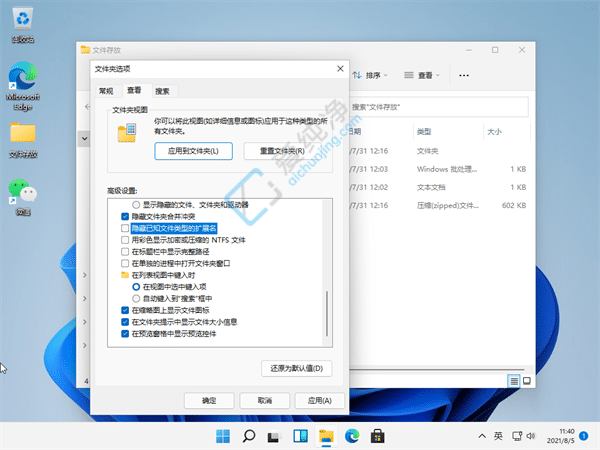Check 在单独的进程中打开文件夹窗口

(x=125, y=263)
